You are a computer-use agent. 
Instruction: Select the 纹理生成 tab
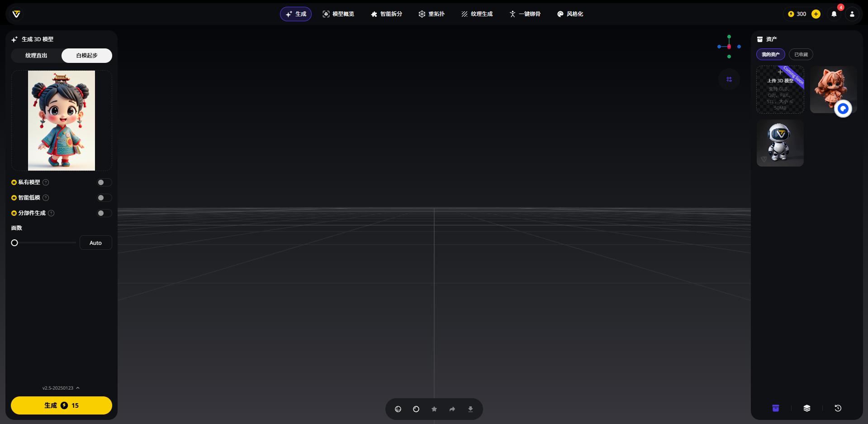coord(477,14)
